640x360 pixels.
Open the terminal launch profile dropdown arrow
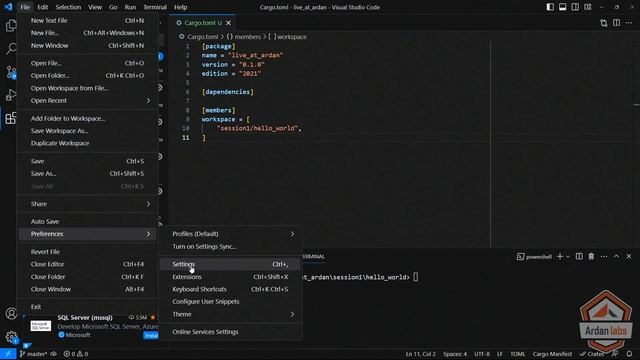point(568,256)
